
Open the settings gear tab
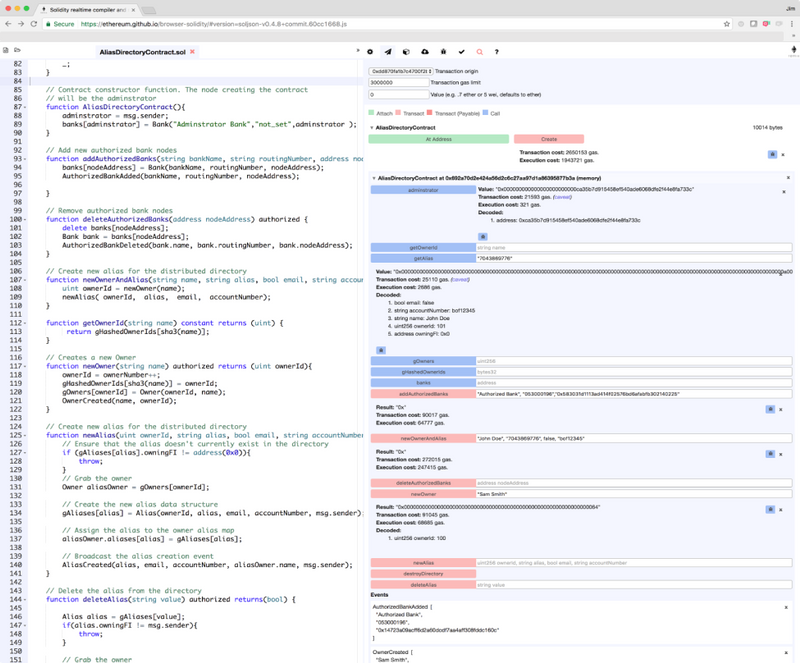[x=370, y=52]
